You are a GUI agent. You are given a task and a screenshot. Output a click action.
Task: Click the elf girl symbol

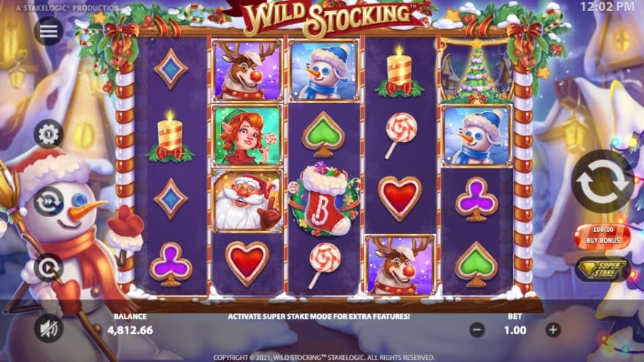click(247, 135)
